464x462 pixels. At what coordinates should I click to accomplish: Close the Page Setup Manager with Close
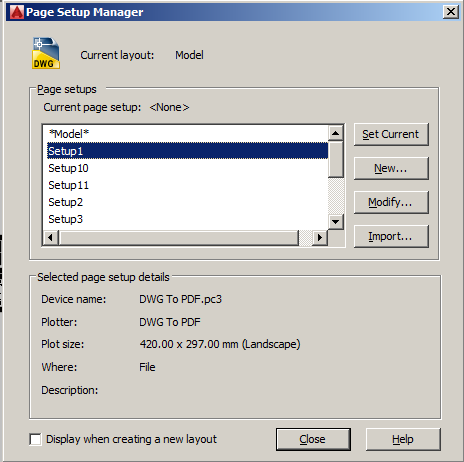(313, 439)
